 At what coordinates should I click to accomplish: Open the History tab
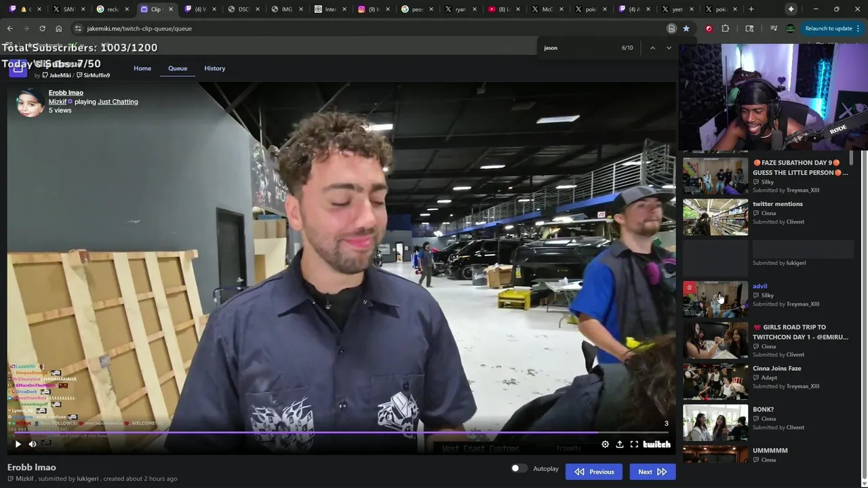(215, 68)
